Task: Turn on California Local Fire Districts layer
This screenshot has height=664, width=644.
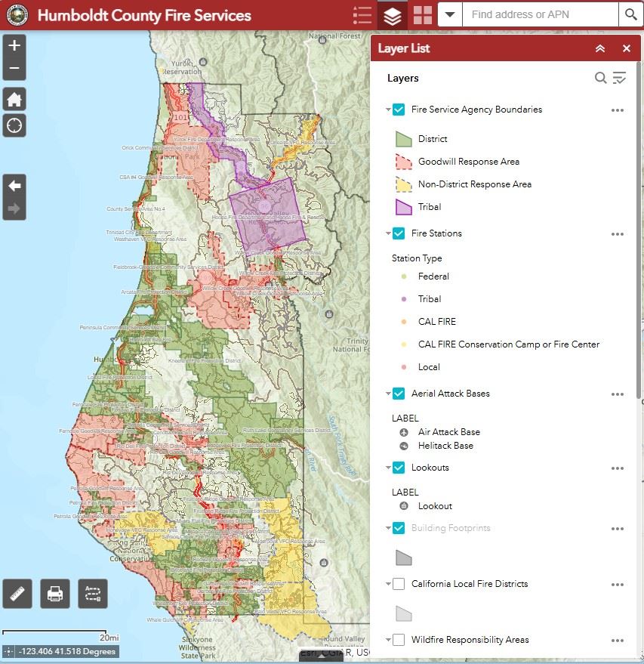Action: [399, 584]
